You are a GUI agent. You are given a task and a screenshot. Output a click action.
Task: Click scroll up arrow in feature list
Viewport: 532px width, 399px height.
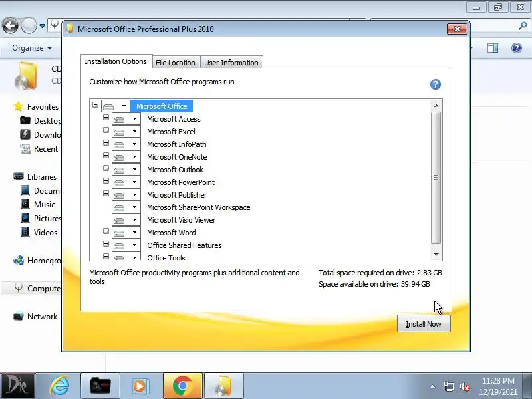tap(436, 106)
